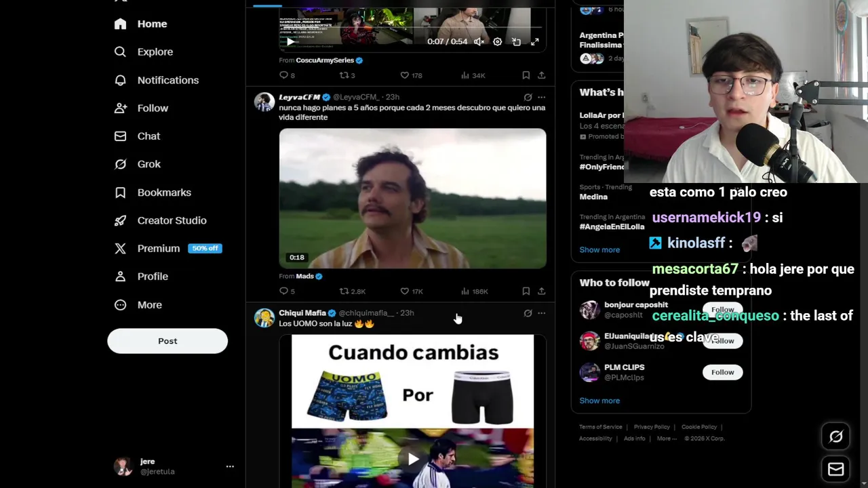Expand Who to follow with Show more
Image resolution: width=868 pixels, height=488 pixels.
pos(599,401)
